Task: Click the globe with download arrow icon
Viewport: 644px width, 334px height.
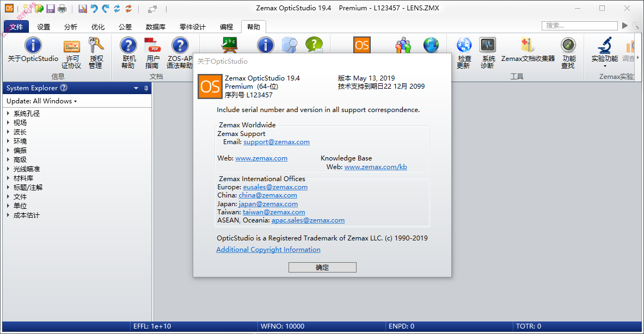Action: (x=431, y=45)
